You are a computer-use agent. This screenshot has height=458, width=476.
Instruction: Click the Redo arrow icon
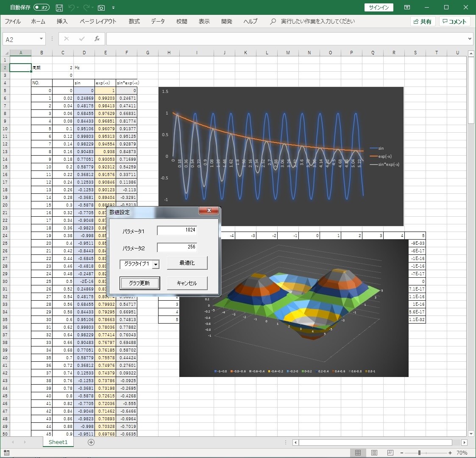(x=86, y=8)
